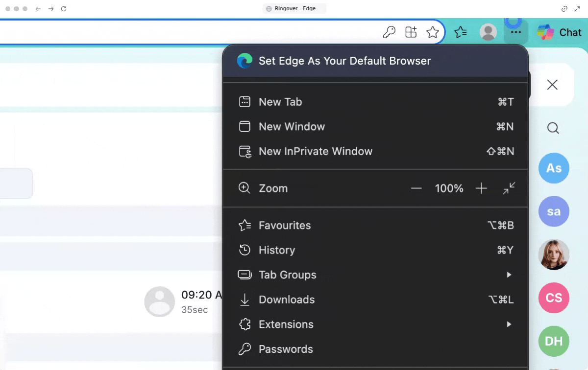The width and height of the screenshot is (588, 370).
Task: Click the profile avatar icon in toolbar
Action: point(488,32)
